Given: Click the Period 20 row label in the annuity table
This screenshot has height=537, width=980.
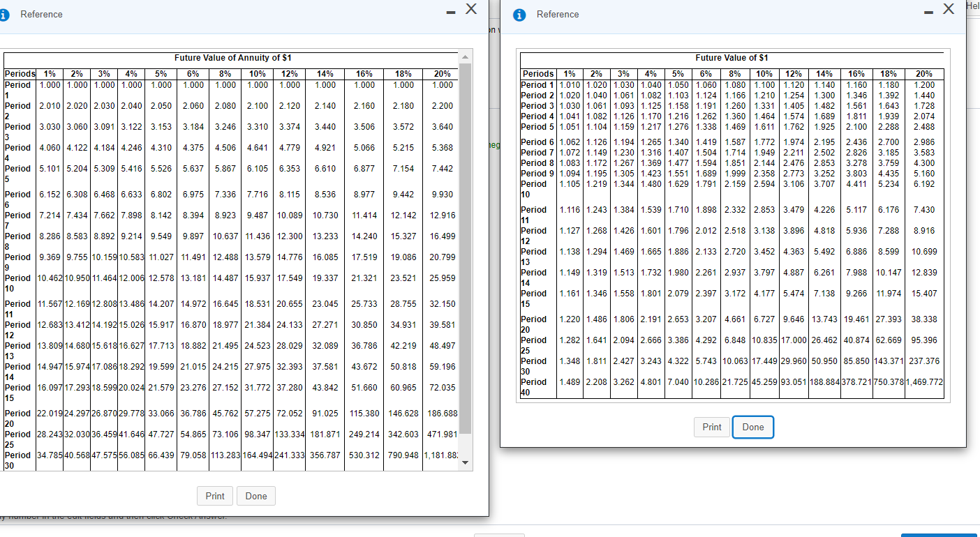Looking at the screenshot, I should (20, 418).
